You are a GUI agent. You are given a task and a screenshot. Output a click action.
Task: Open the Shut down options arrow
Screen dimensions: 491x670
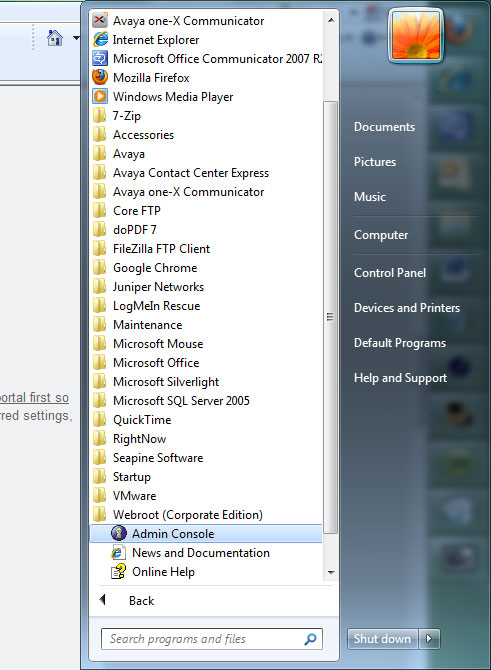[429, 639]
